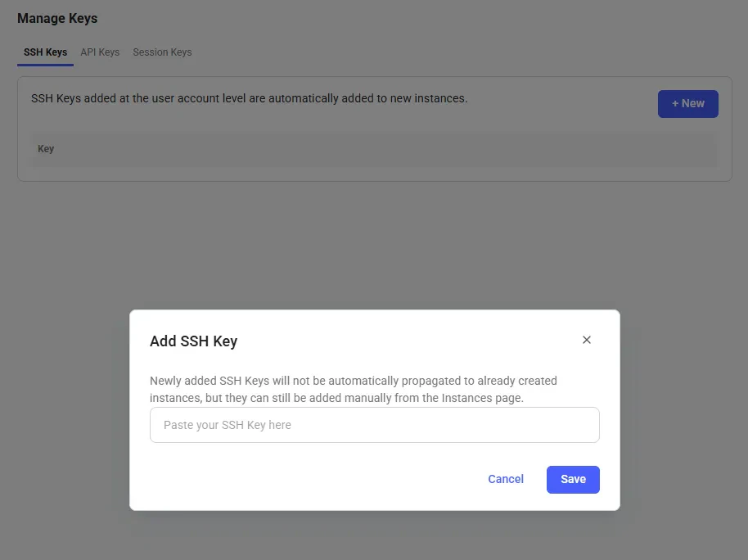This screenshot has width=748, height=560.
Task: Close the Add SSH Key dialog
Action: [x=586, y=340]
